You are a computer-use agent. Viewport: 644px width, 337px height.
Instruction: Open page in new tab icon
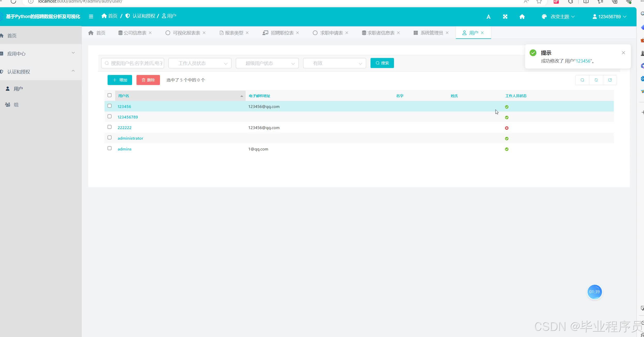point(610,80)
